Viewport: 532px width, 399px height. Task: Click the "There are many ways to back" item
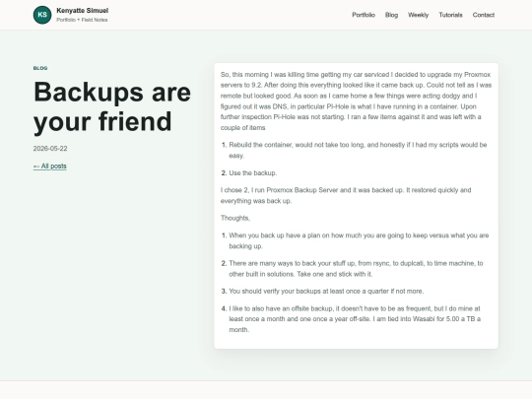coord(356,269)
